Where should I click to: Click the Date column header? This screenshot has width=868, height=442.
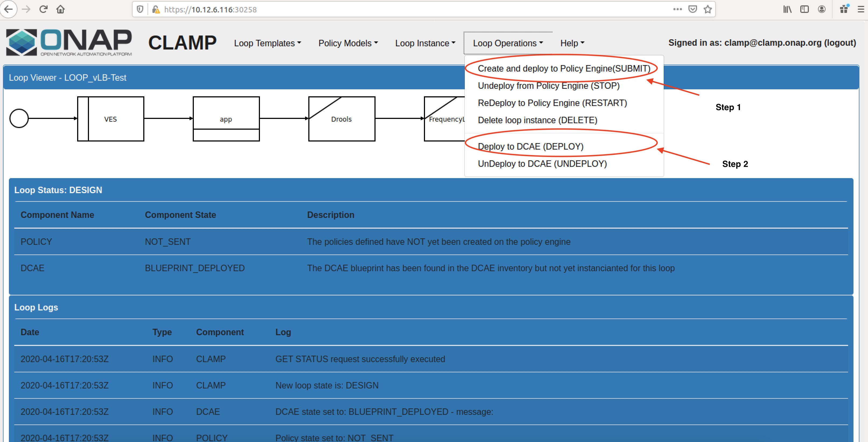[x=30, y=332]
